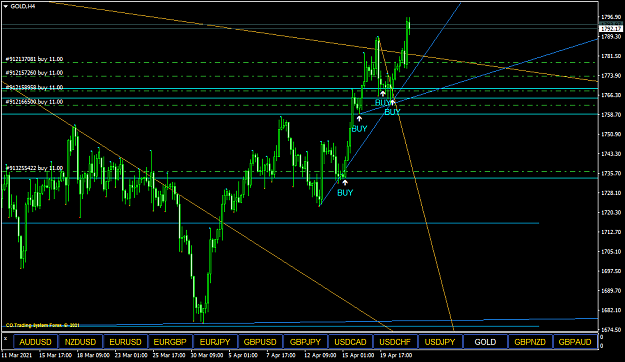Switch chart to AUDUSD symbol
Screen dimensions: 625x362
click(35, 342)
